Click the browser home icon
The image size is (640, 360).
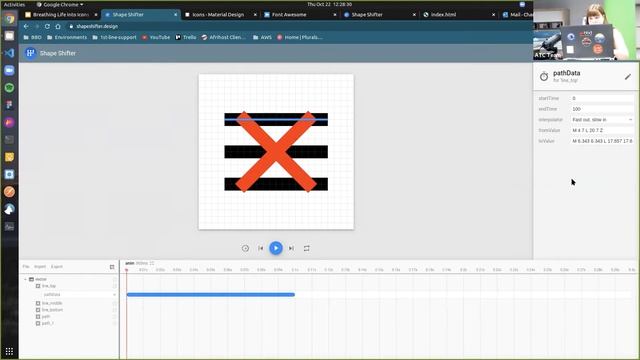click(x=58, y=26)
